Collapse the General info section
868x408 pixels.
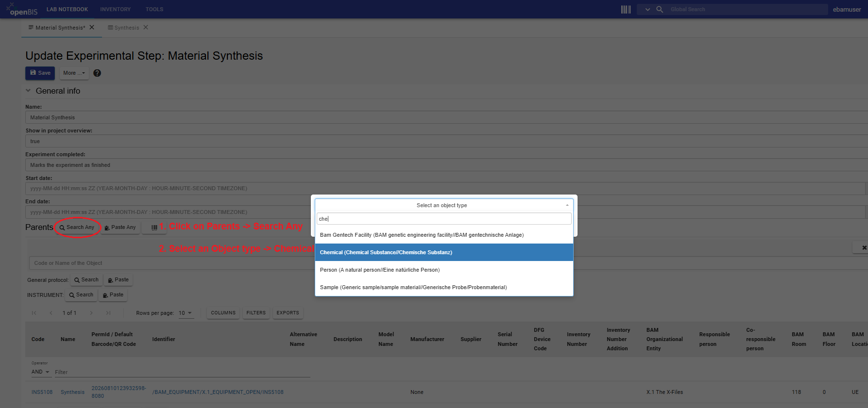(28, 91)
